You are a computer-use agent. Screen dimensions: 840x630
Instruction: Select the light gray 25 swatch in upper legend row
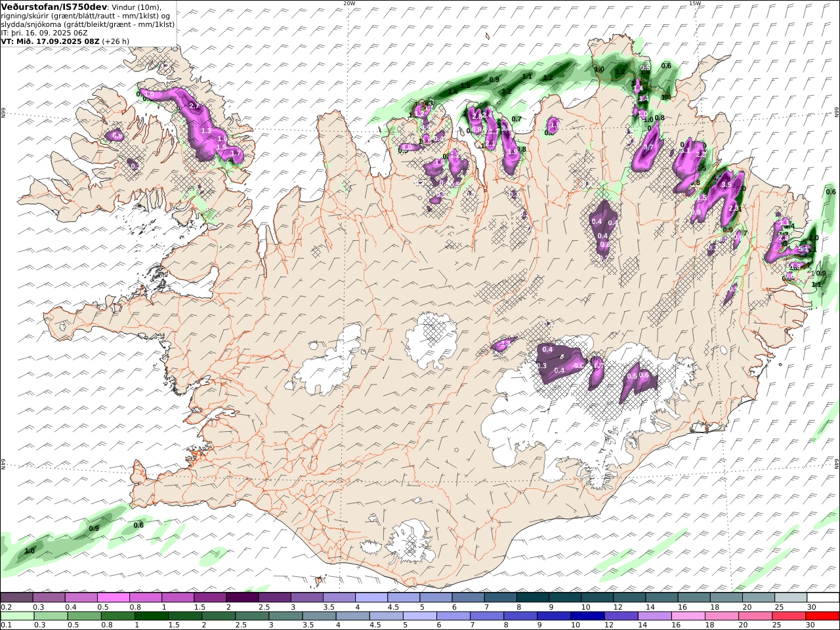coord(790,597)
